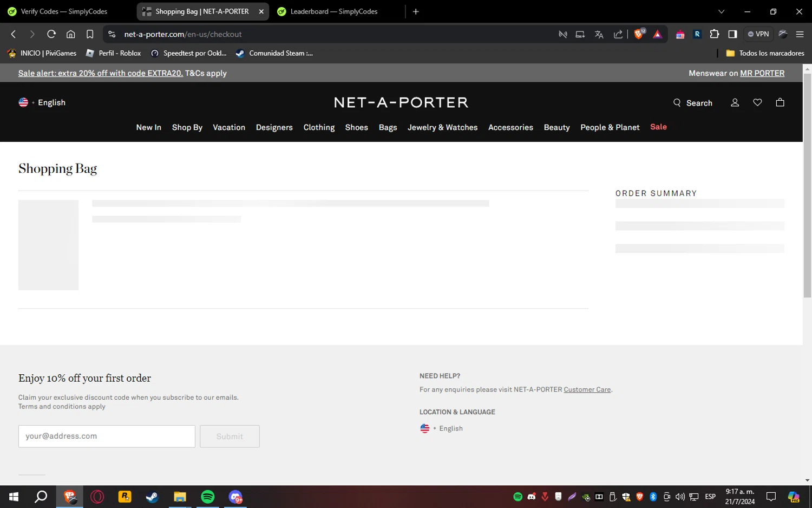Open the Windows Start menu
The width and height of the screenshot is (812, 508).
[x=14, y=497]
